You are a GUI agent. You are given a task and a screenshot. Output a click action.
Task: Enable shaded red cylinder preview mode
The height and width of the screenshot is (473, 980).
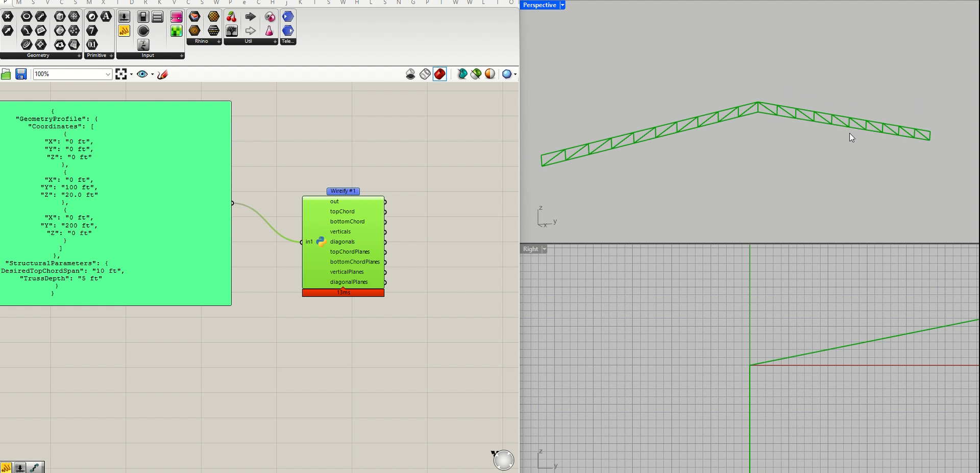[439, 74]
